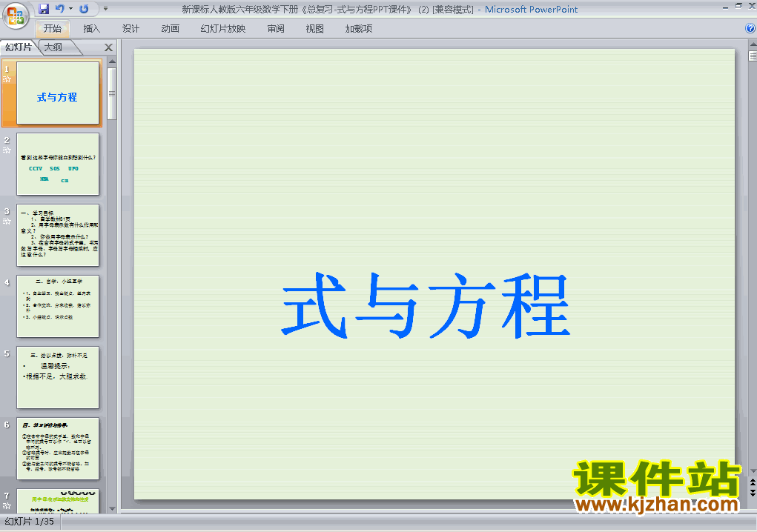
Task: Click thumbnail pane scroll down arrow
Action: [x=112, y=508]
